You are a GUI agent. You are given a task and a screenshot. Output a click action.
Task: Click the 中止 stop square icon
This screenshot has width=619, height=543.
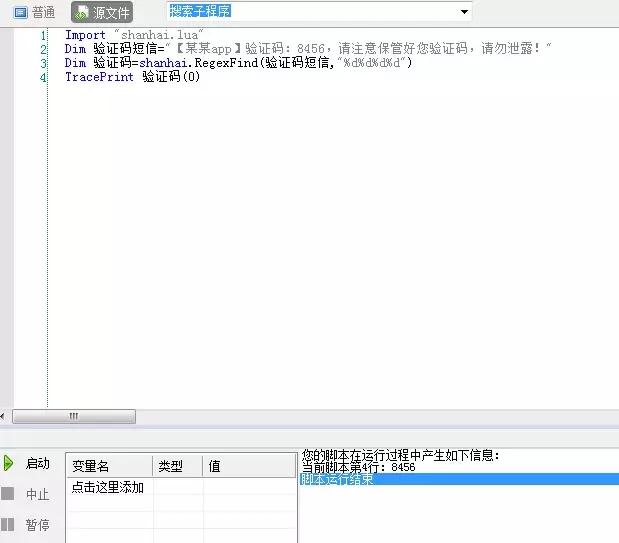coord(8,493)
